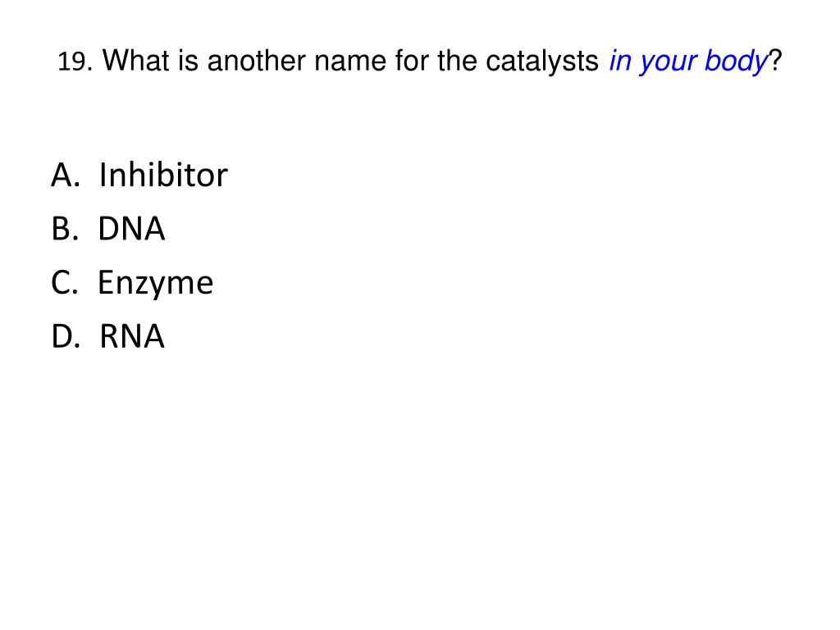Click the letter B. list marker
Screen dimensions: 840x630
point(65,229)
